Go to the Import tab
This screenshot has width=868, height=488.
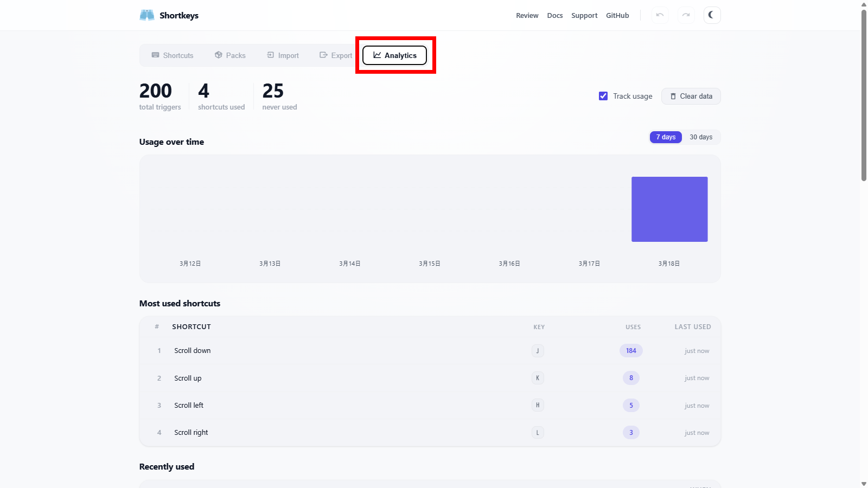[x=283, y=55]
